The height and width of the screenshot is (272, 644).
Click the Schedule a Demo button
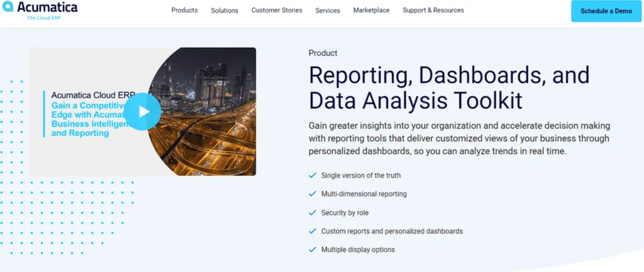[606, 11]
